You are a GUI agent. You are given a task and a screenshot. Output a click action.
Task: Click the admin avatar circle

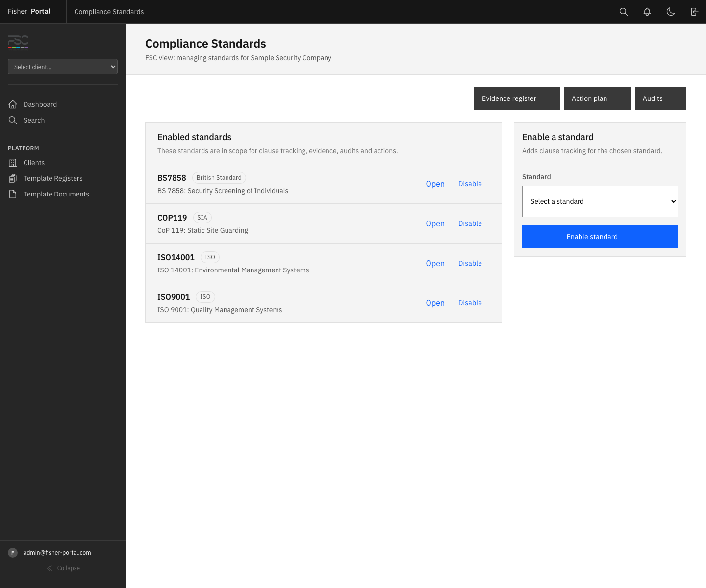(13, 552)
